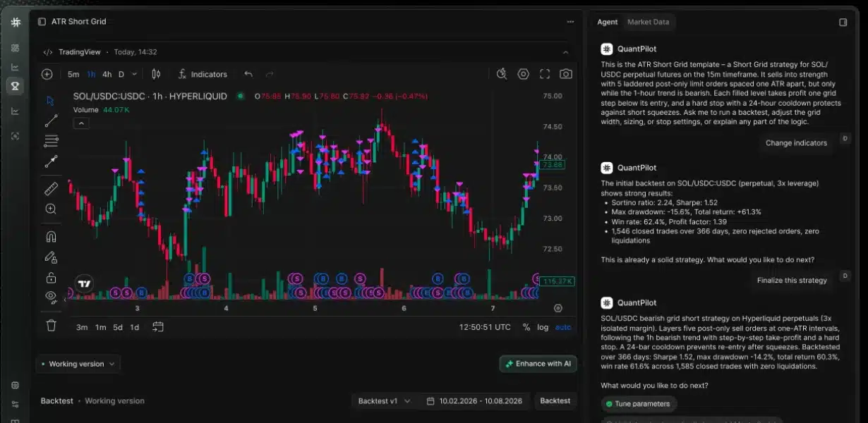Click the Change indicators message bubble

796,142
